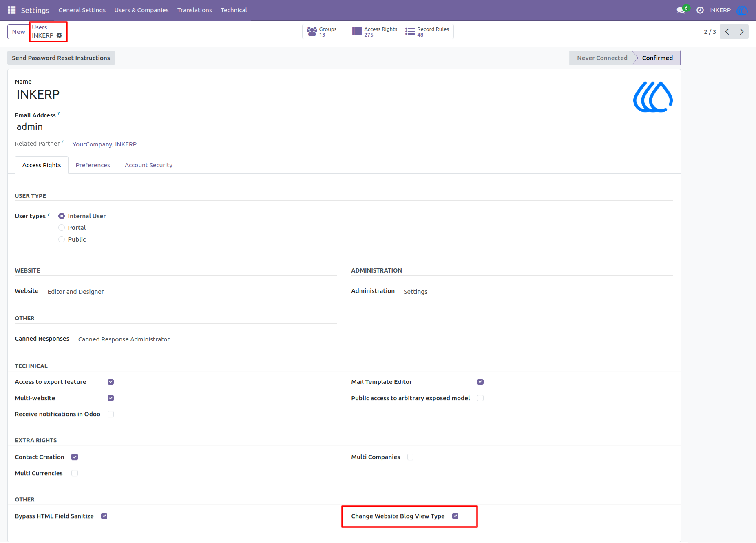The image size is (756, 543).
Task: Enable Public access to arbitrary exposed model
Action: [x=480, y=398]
